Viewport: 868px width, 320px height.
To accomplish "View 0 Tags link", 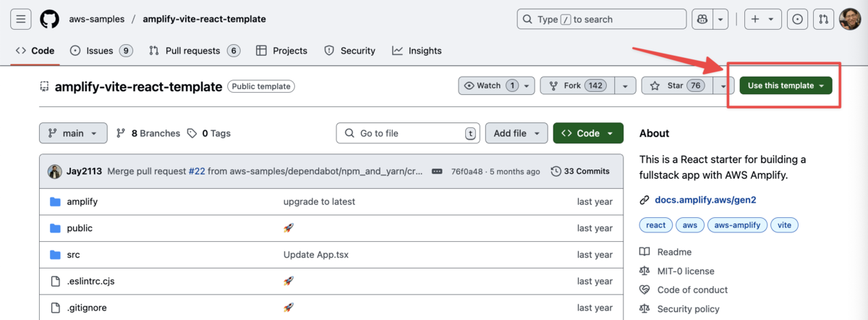I will tap(208, 133).
